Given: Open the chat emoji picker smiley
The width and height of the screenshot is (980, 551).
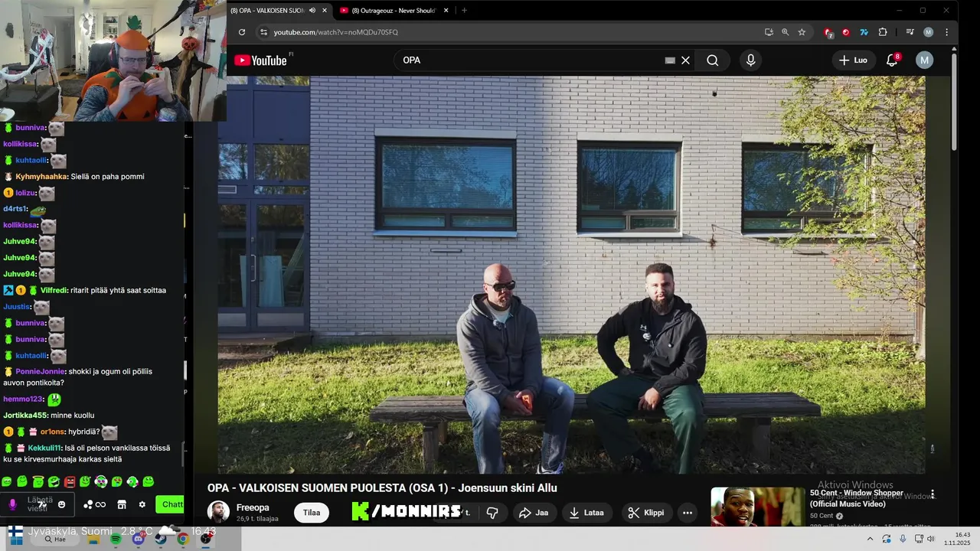Looking at the screenshot, I should [x=62, y=504].
